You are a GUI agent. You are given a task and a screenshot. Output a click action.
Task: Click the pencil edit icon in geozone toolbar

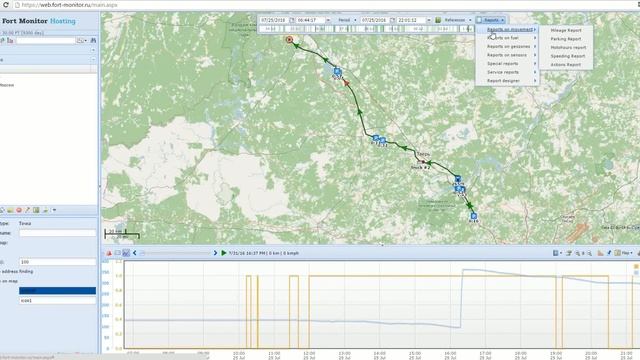27,210
